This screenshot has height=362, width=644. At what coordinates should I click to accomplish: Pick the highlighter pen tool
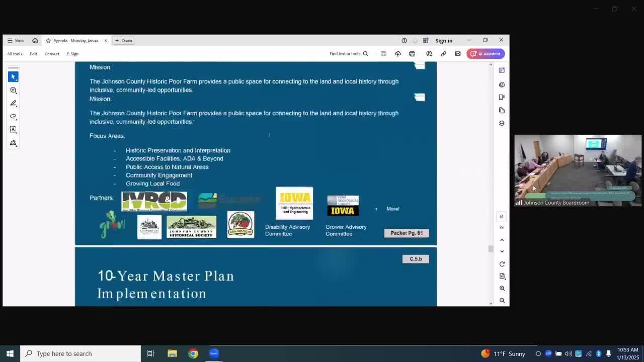pyautogui.click(x=13, y=103)
